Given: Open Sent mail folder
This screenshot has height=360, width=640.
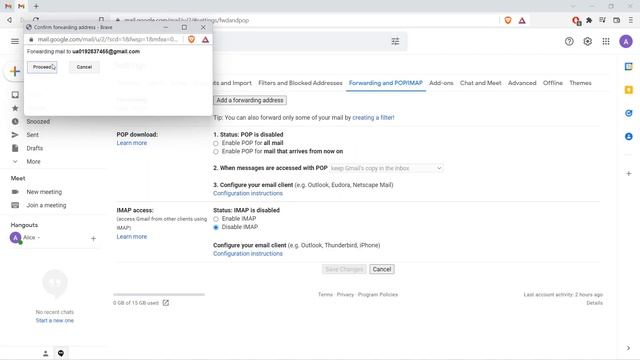Looking at the screenshot, I should tap(32, 135).
